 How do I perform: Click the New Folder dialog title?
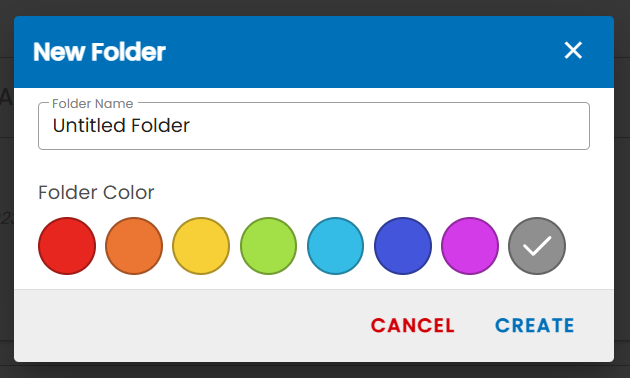(x=99, y=52)
